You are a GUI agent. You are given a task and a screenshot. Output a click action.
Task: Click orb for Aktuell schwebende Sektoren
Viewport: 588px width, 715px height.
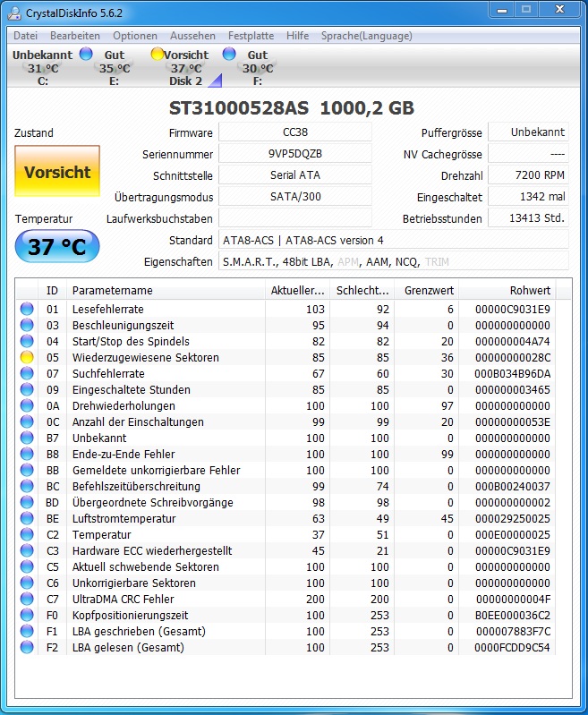(x=27, y=566)
